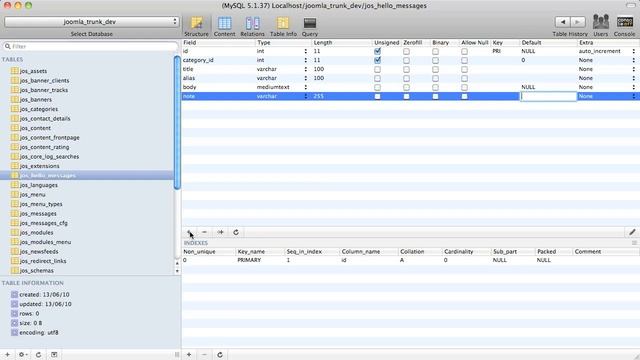The width and height of the screenshot is (640, 360).
Task: Open the Relations view
Action: (252, 27)
